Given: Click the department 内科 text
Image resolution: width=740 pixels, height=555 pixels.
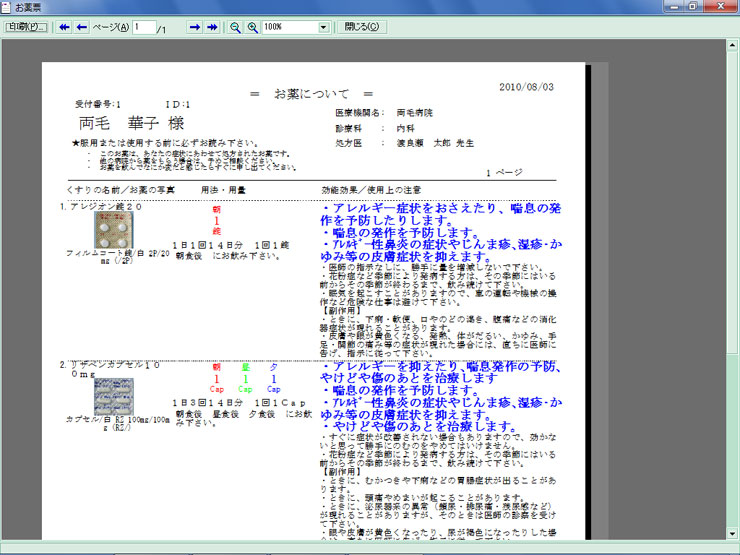Looking at the screenshot, I should pos(405,128).
